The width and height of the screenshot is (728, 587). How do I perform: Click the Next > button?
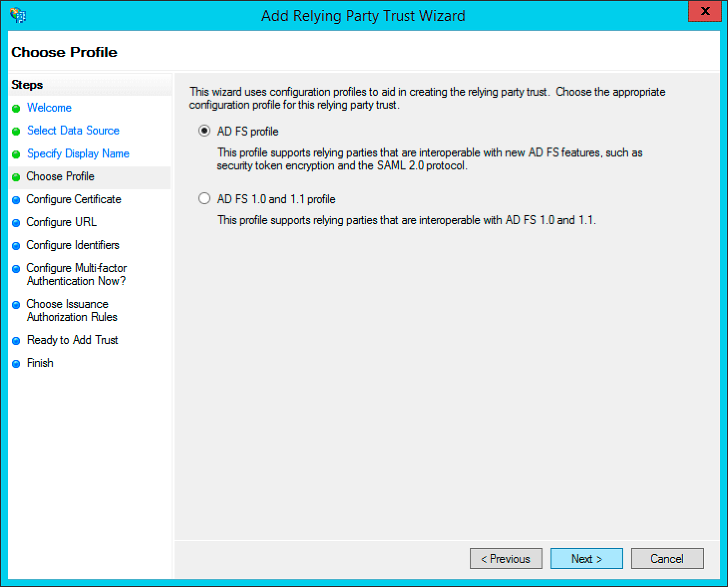pos(586,559)
